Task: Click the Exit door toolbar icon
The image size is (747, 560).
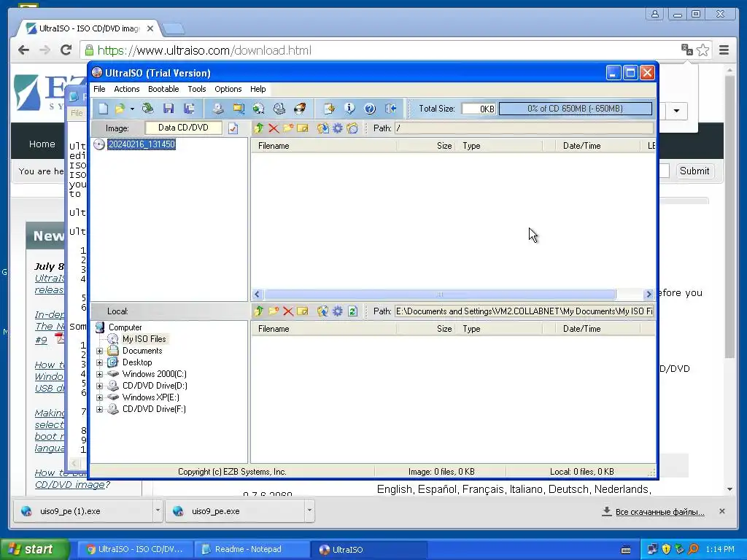Action: click(x=391, y=109)
